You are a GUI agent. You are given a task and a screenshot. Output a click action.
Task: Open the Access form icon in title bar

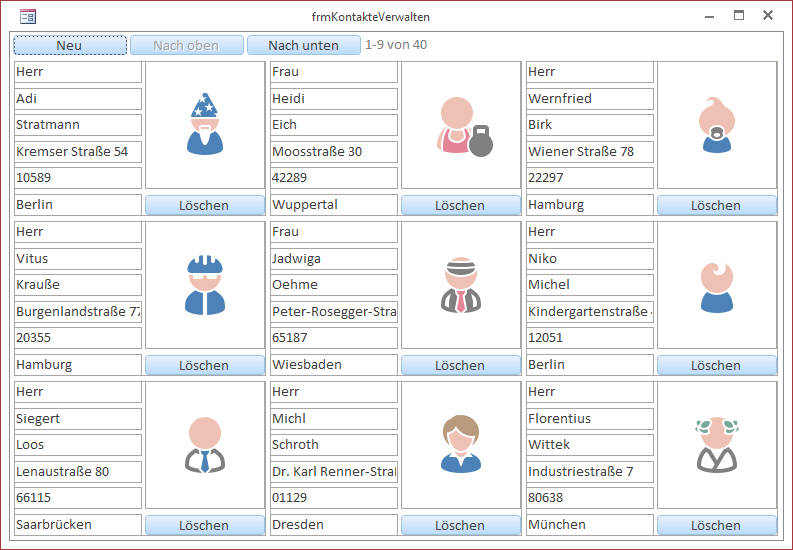tap(28, 16)
